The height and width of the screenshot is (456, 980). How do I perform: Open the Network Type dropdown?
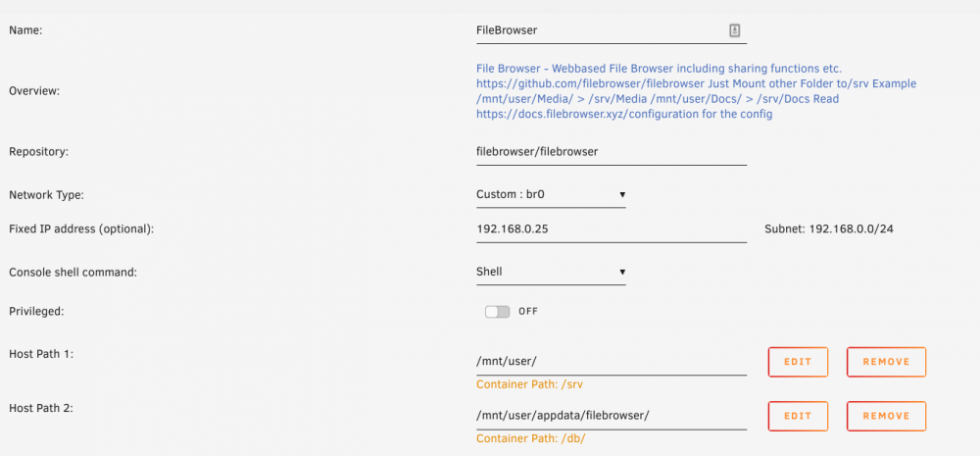pyautogui.click(x=551, y=195)
